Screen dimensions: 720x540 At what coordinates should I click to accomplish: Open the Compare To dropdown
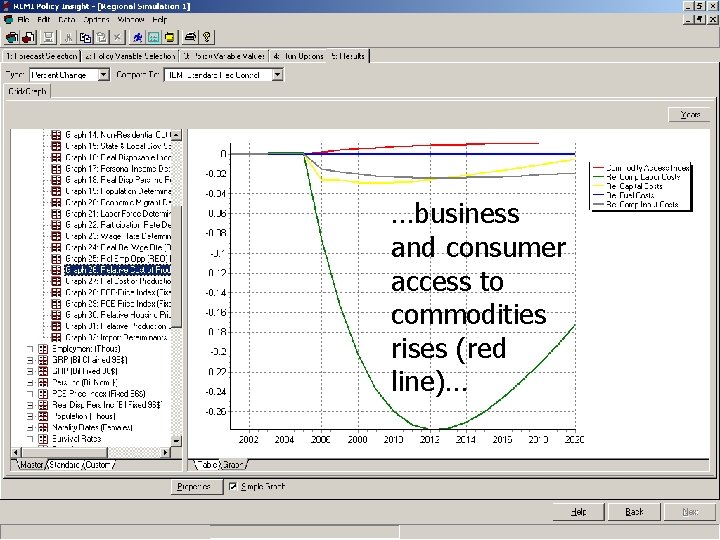coord(277,75)
